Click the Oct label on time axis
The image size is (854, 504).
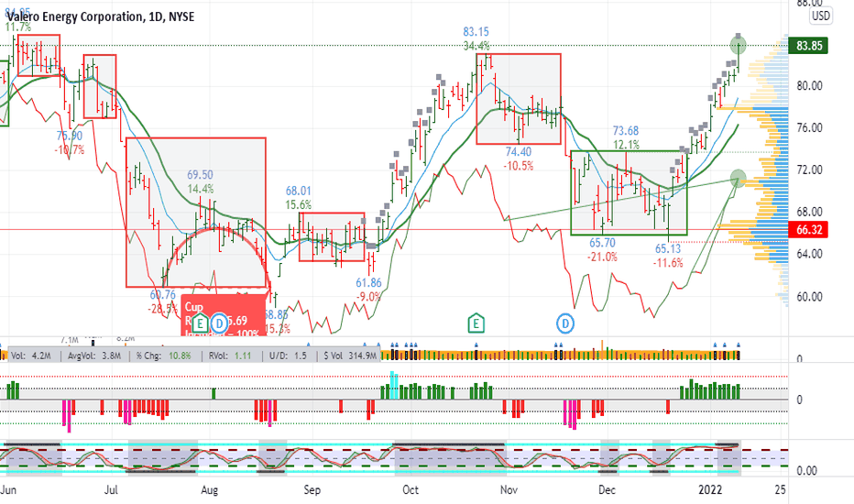pyautogui.click(x=411, y=489)
